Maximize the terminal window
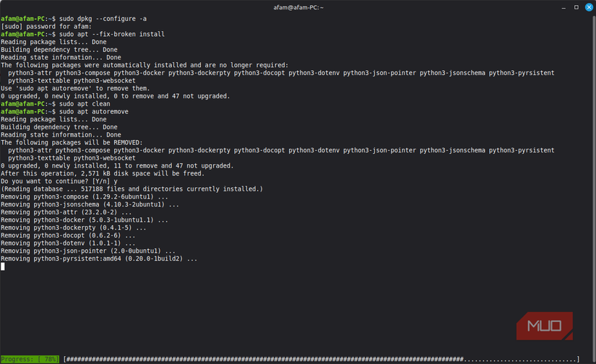Image resolution: width=596 pixels, height=364 pixels. pyautogui.click(x=576, y=6)
